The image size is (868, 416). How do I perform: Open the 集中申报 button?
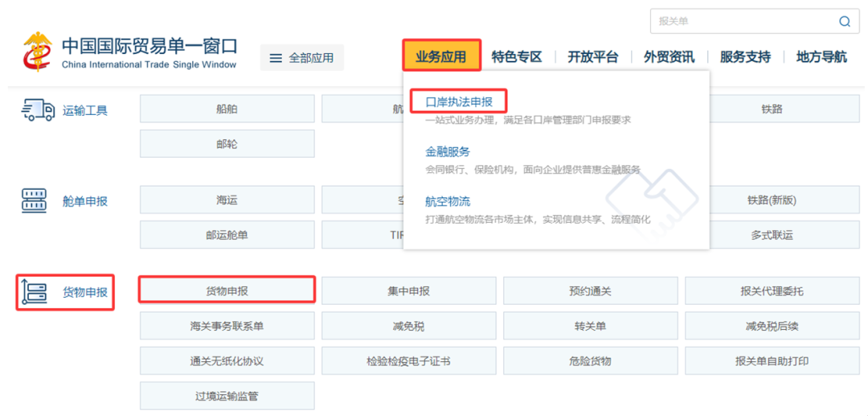click(x=408, y=290)
